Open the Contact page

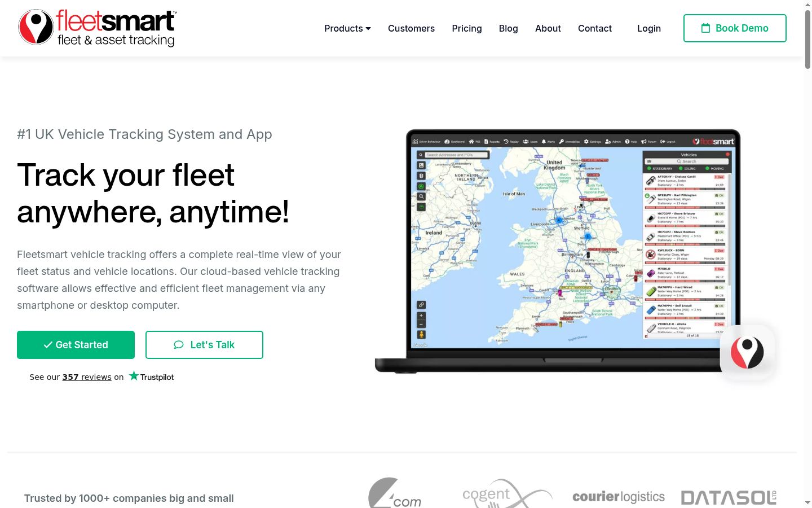coord(595,28)
